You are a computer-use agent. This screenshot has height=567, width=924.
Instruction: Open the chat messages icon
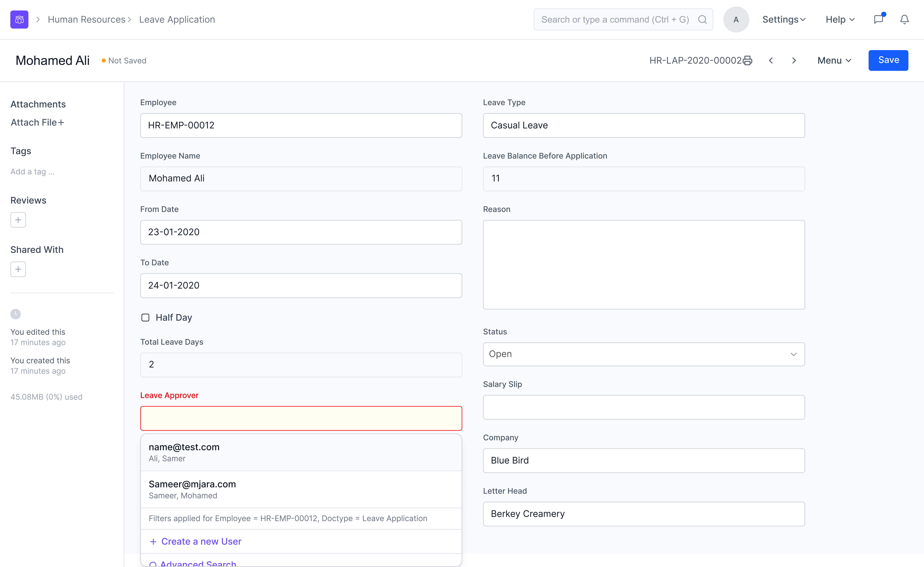click(x=879, y=20)
